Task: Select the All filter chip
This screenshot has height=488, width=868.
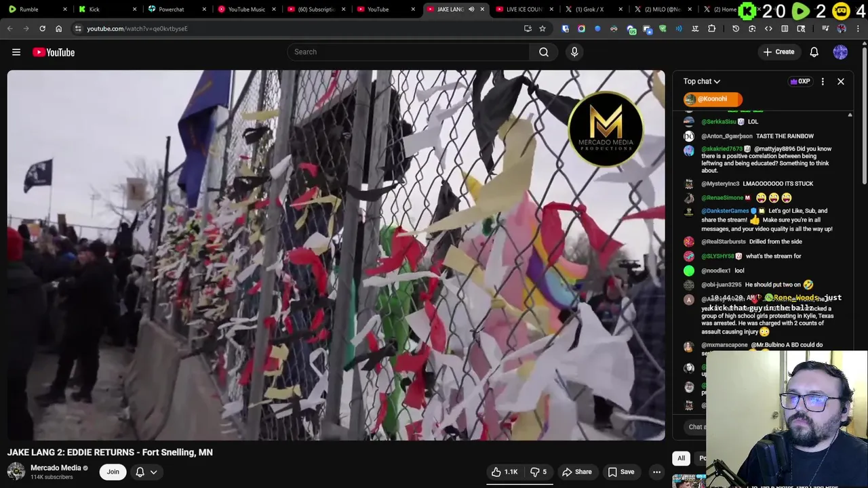Action: click(x=682, y=458)
